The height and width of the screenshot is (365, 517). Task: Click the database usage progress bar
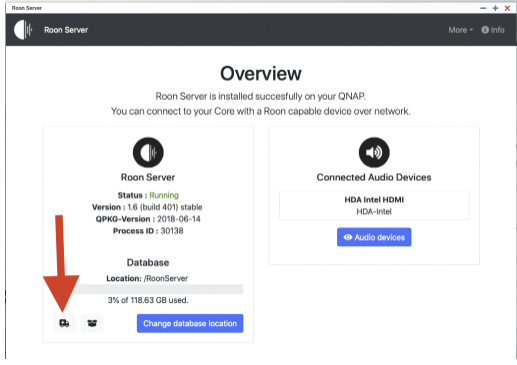click(x=148, y=289)
